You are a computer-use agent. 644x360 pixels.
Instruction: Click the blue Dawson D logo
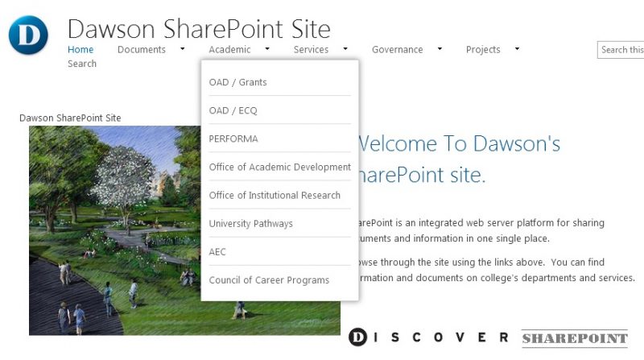tap(28, 35)
